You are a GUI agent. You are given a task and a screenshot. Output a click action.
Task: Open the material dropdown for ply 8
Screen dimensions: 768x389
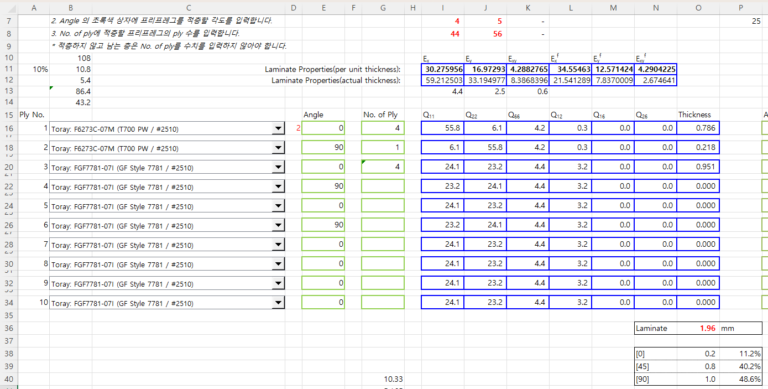[278, 264]
